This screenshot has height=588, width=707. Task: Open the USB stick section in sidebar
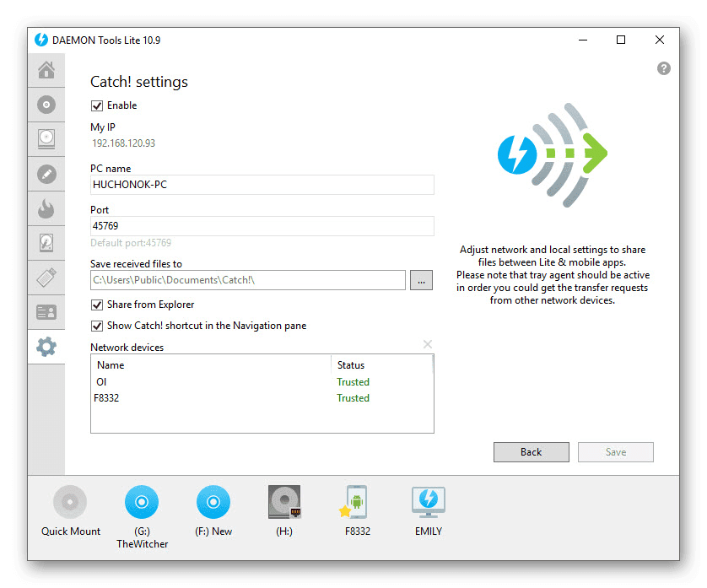46,278
